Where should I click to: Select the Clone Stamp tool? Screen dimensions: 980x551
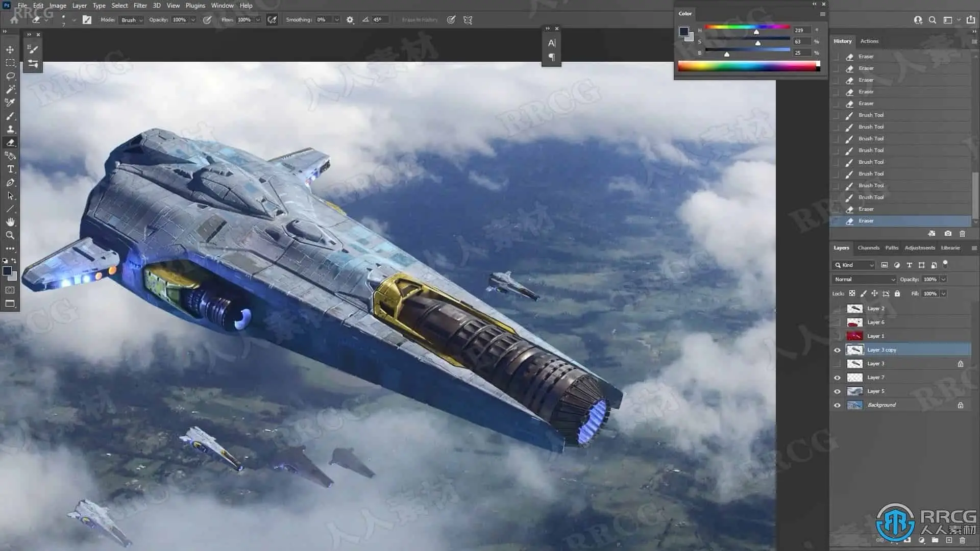pyautogui.click(x=10, y=129)
